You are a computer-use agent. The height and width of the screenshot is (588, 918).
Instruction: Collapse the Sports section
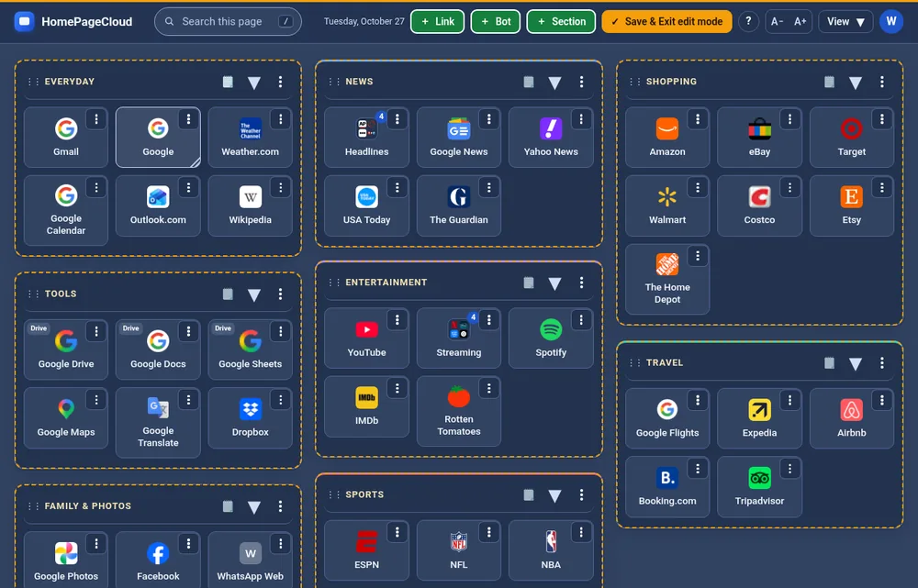(554, 495)
